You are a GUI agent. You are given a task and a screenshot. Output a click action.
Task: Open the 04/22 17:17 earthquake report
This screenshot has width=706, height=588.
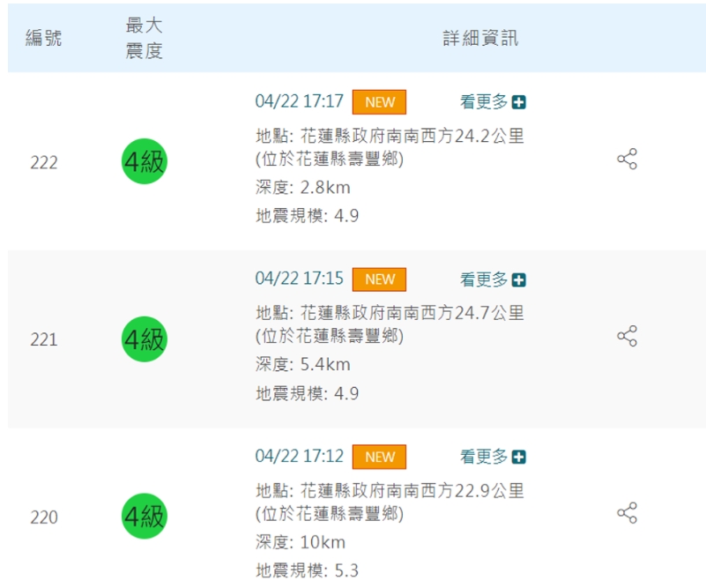coord(299,101)
